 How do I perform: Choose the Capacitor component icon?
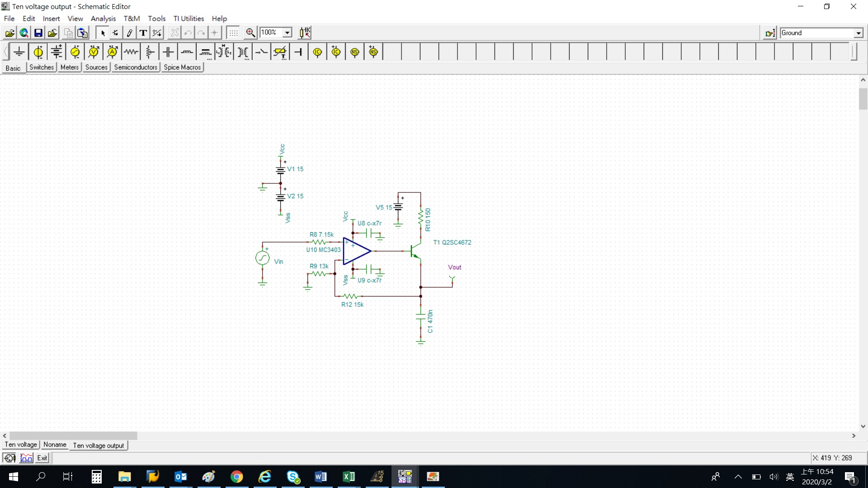(168, 52)
